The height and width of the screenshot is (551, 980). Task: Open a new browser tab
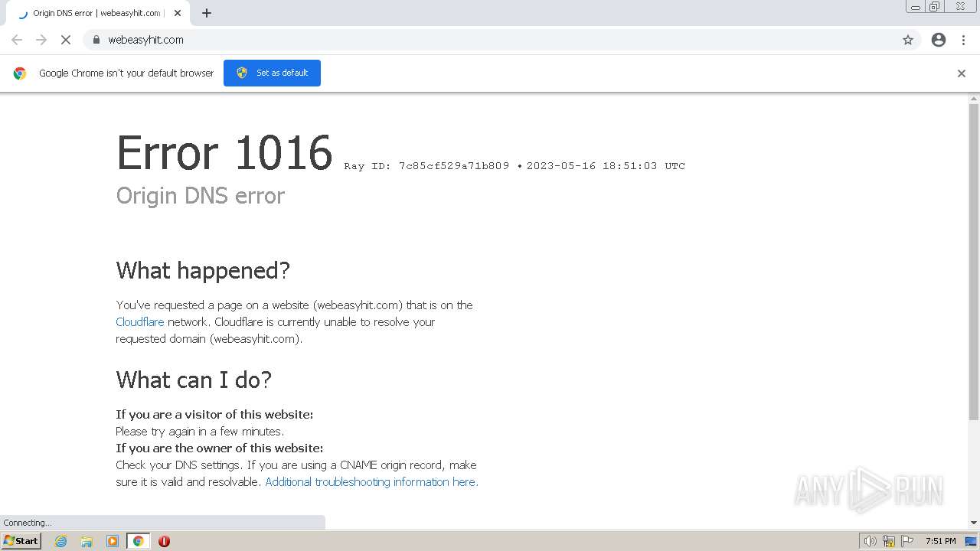[207, 13]
